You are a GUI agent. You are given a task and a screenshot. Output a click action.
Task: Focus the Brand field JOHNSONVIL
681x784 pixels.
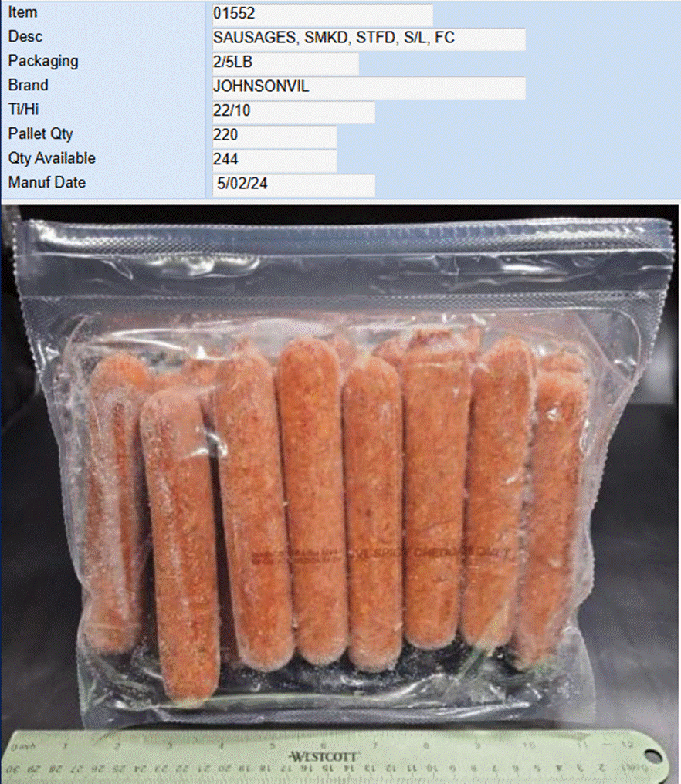pyautogui.click(x=369, y=87)
